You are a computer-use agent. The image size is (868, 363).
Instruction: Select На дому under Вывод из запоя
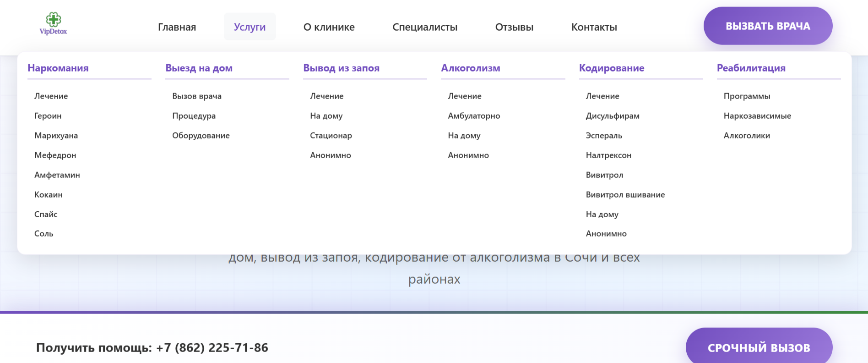[326, 116]
